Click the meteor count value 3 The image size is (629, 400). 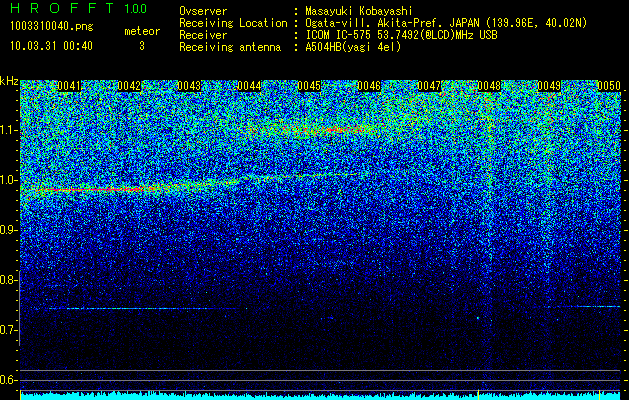coord(142,46)
